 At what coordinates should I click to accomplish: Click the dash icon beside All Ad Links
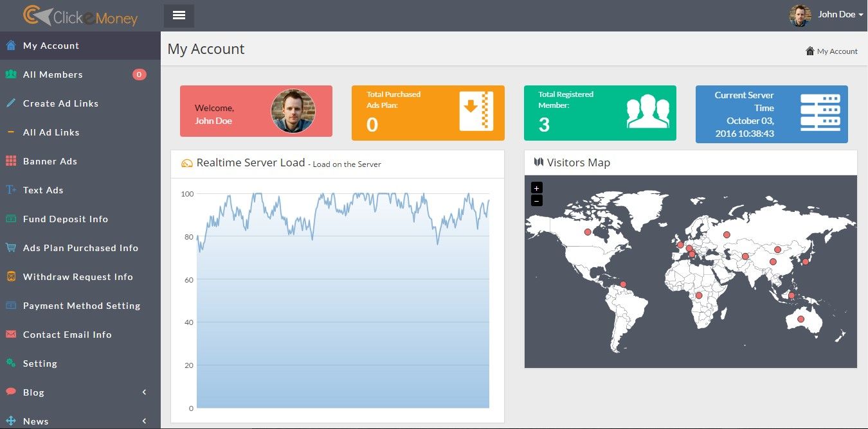(x=11, y=132)
